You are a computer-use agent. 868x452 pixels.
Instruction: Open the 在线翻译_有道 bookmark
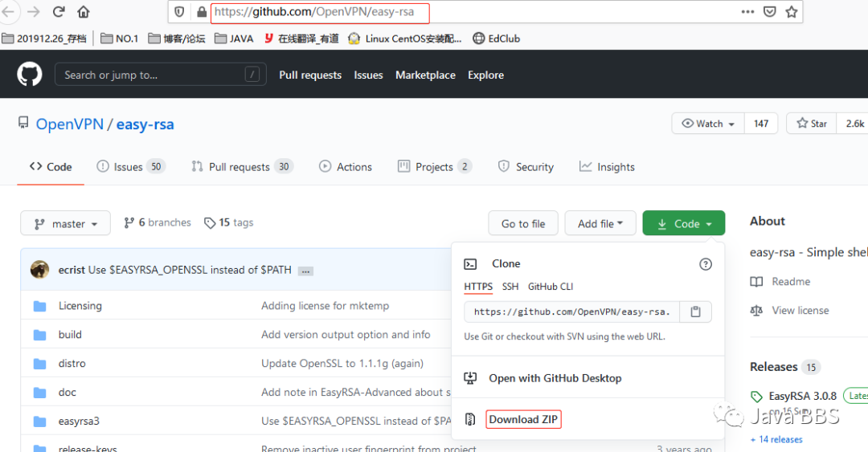click(x=301, y=39)
